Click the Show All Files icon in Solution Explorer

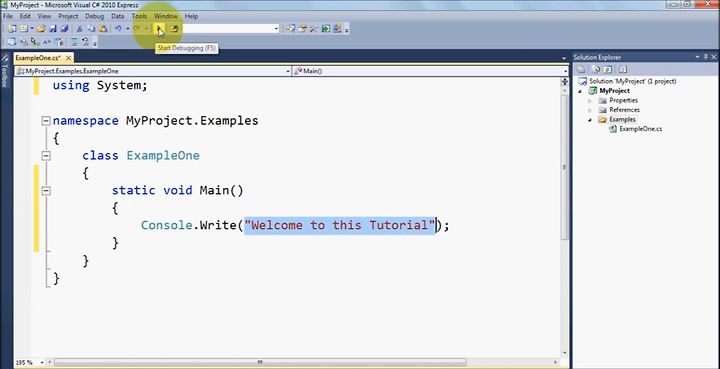click(596, 69)
